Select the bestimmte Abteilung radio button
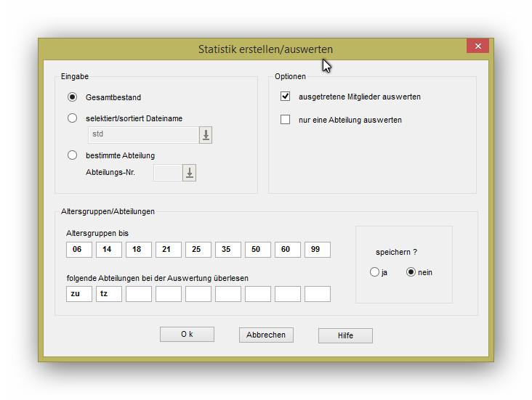This screenshot has width=532, height=400. [x=72, y=155]
